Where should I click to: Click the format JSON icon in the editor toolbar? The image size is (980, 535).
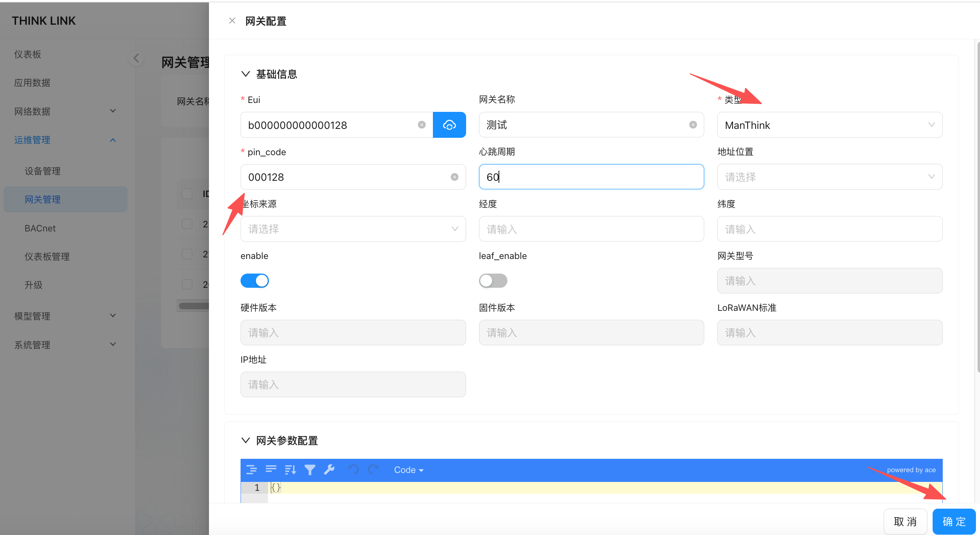point(251,470)
